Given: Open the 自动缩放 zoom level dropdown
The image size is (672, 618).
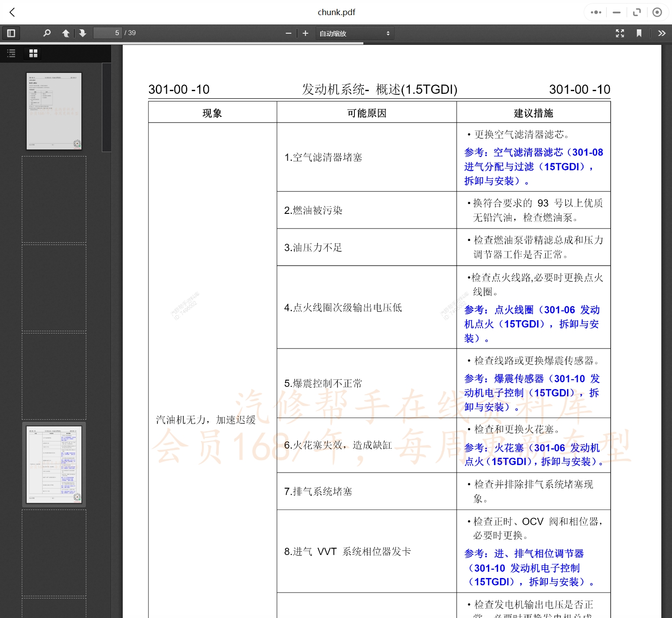Looking at the screenshot, I should click(354, 33).
